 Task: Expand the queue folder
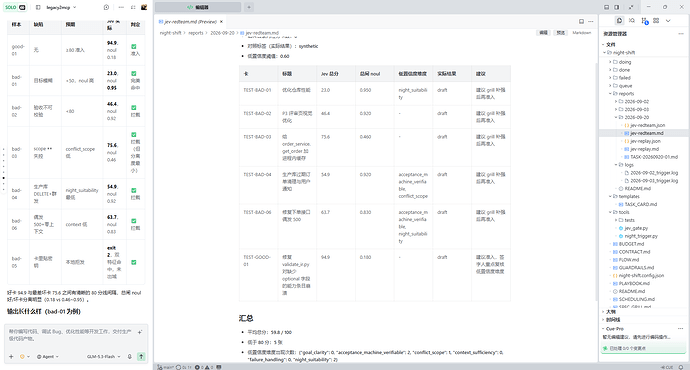642,86
